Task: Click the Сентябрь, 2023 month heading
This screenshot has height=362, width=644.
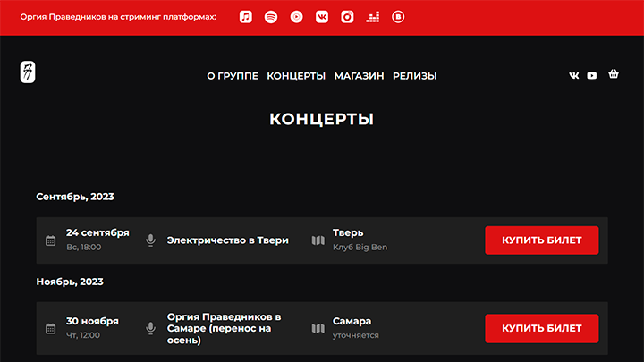Action: (x=75, y=197)
